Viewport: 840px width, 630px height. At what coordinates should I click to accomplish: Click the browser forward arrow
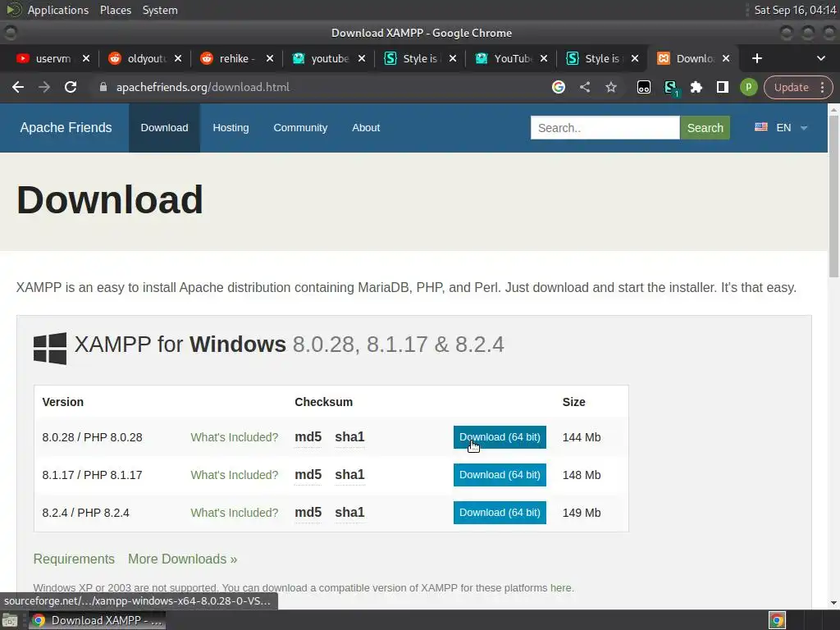coord(44,87)
